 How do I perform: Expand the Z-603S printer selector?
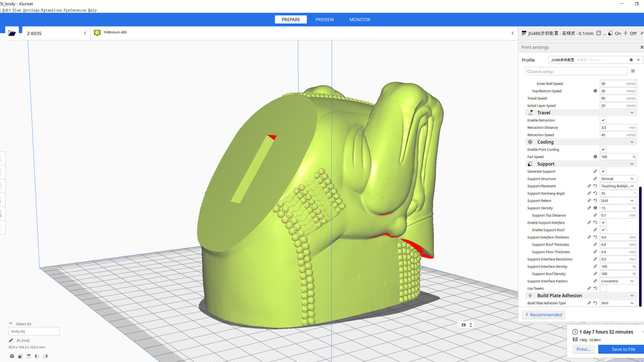click(x=56, y=33)
